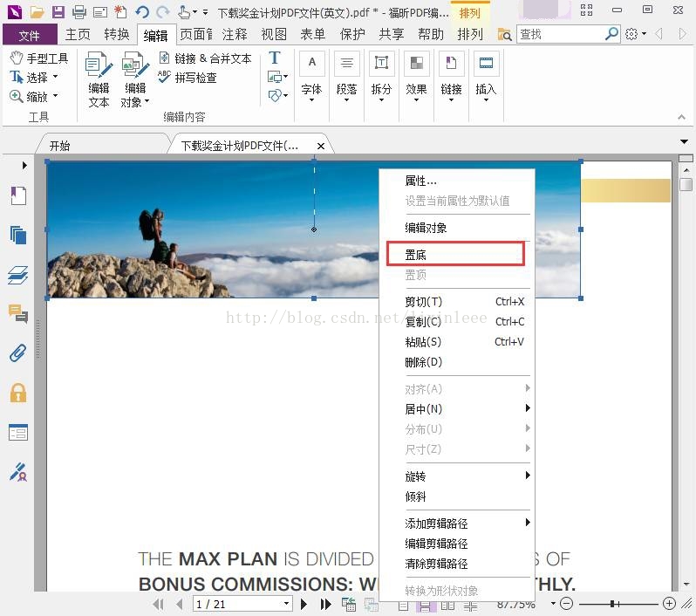
Task: Click the Undo arrow icon
Action: click(142, 11)
